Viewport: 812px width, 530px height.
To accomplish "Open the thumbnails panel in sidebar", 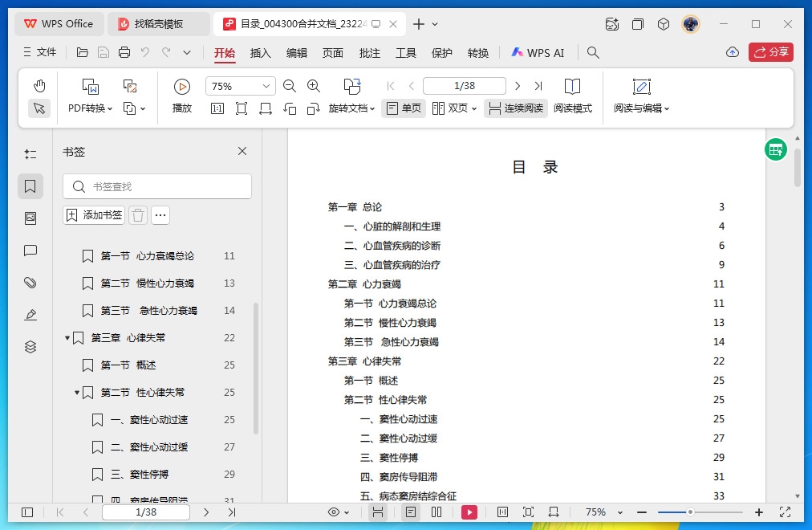I will [x=30, y=218].
